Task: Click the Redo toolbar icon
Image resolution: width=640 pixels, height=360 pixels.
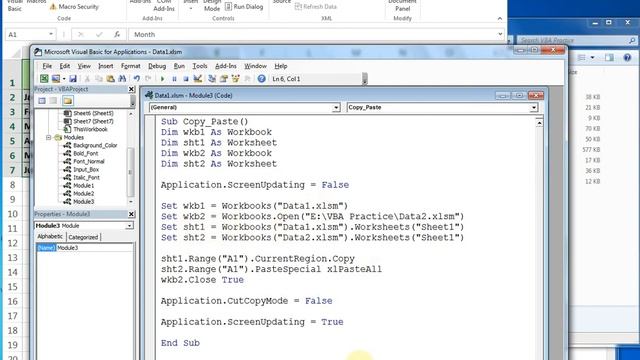Action: 148,79
